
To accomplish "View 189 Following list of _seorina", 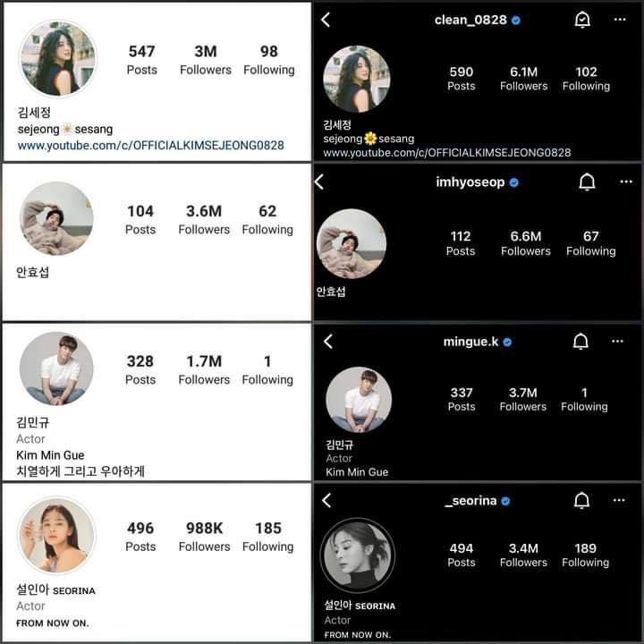I will (x=585, y=555).
